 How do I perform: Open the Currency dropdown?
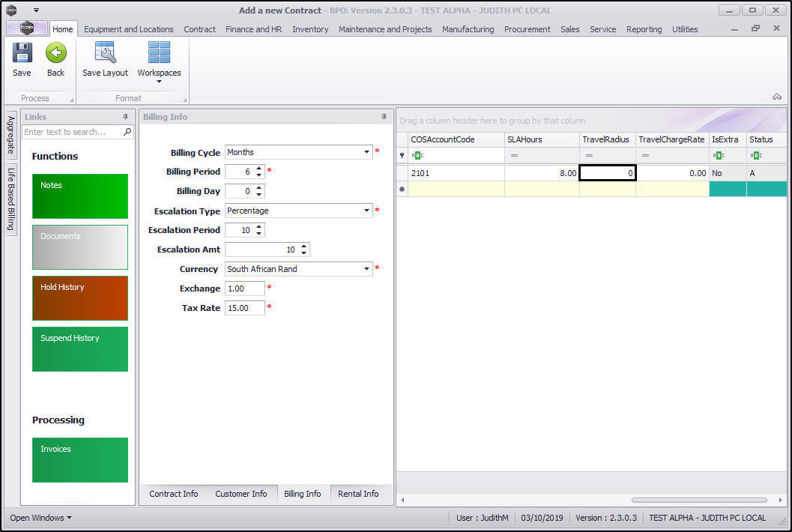click(366, 269)
